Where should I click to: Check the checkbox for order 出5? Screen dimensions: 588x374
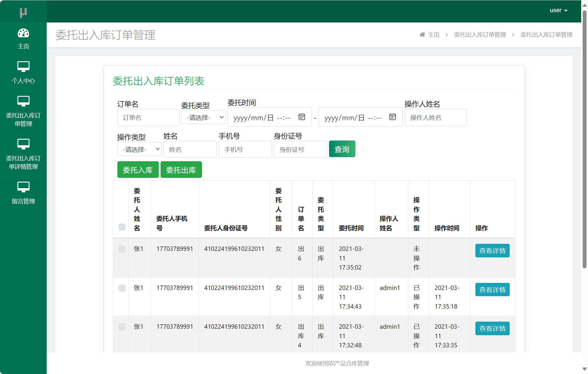click(x=122, y=288)
